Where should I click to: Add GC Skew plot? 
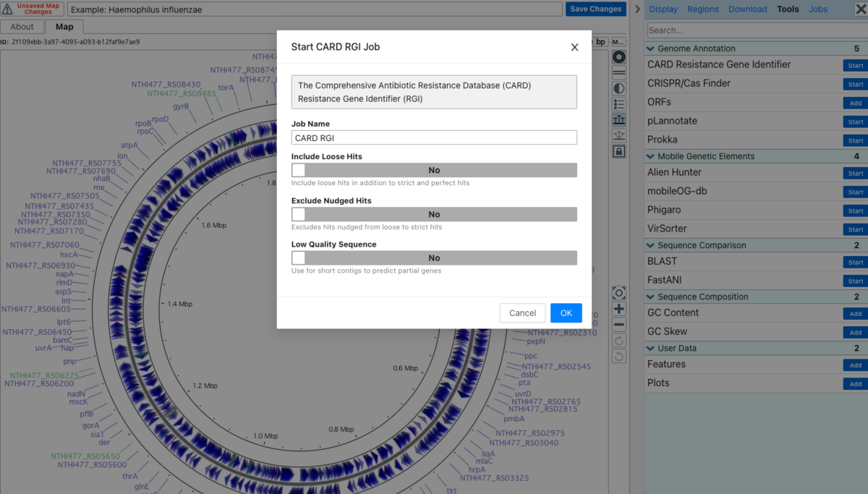click(856, 332)
